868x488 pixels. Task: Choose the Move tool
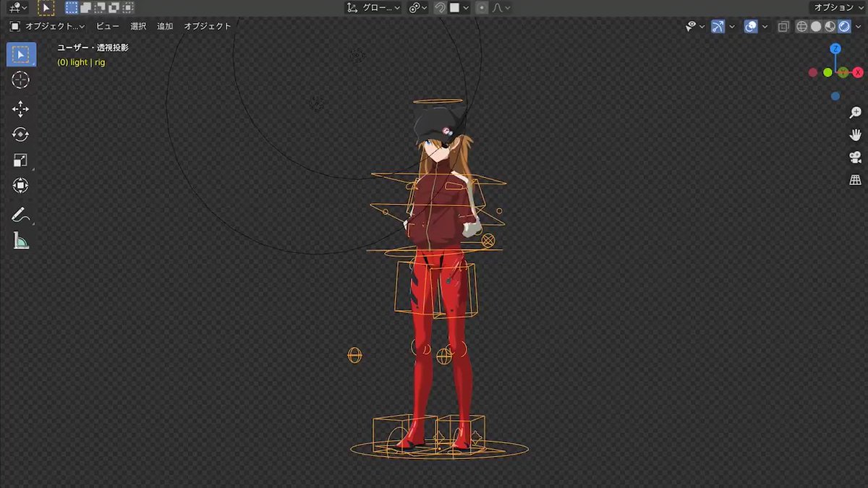pyautogui.click(x=21, y=109)
